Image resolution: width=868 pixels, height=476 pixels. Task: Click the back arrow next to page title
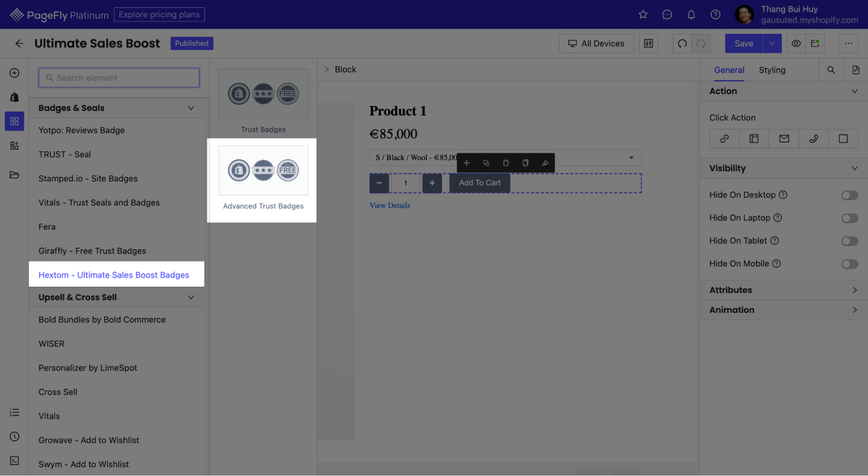click(x=19, y=43)
